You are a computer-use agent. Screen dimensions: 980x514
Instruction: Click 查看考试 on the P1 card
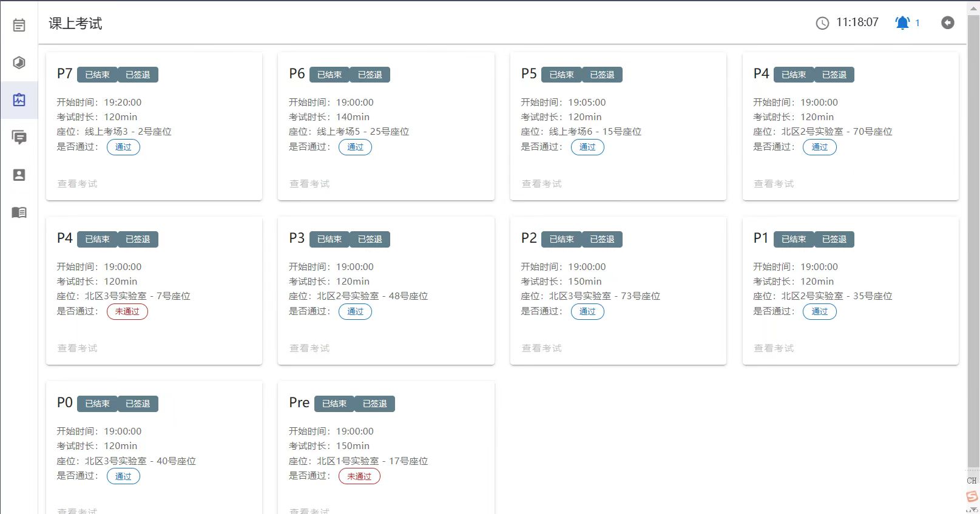[774, 348]
